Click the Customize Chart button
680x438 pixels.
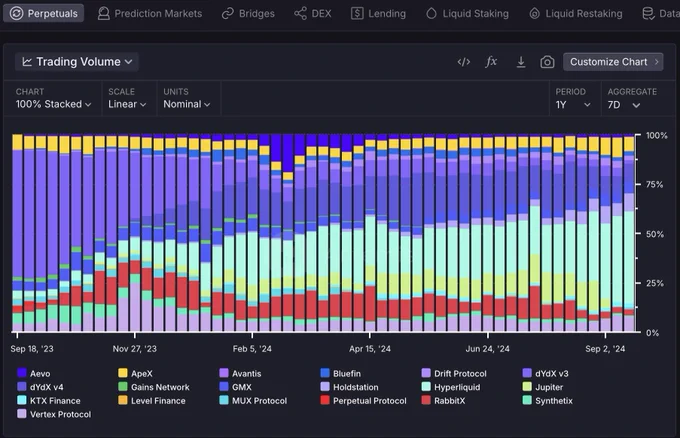tap(613, 62)
